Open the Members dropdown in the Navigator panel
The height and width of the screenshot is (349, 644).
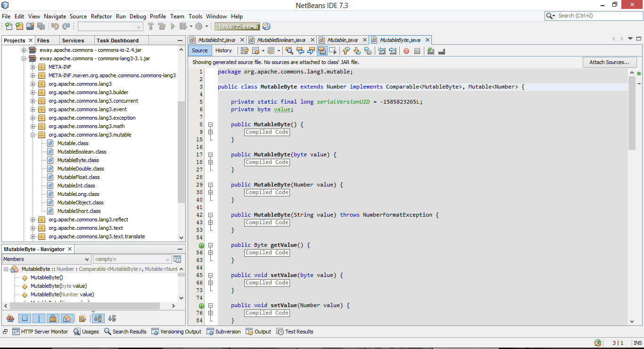pos(45,259)
